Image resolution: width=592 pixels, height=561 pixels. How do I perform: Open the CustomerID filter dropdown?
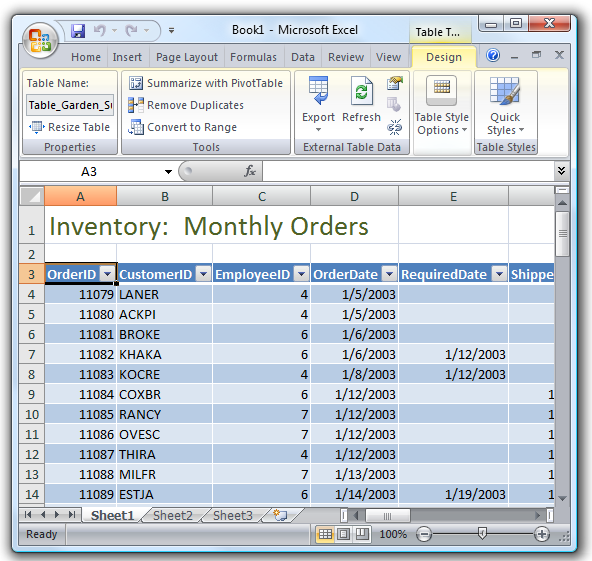[204, 274]
